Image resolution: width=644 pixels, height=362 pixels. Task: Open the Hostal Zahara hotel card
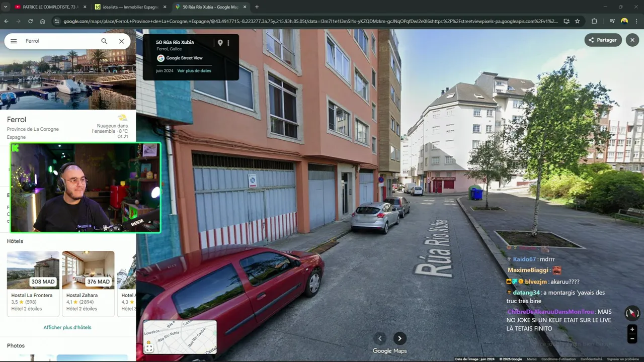88,284
